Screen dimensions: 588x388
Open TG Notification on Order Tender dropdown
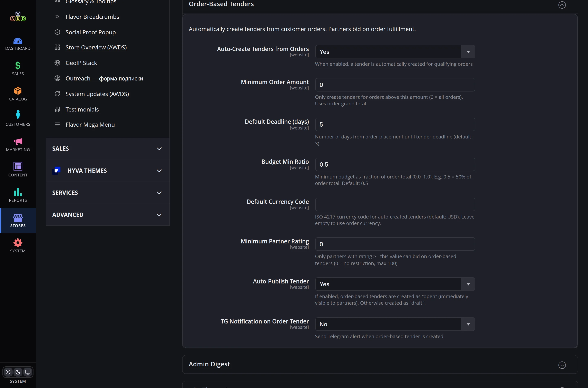[x=395, y=324]
